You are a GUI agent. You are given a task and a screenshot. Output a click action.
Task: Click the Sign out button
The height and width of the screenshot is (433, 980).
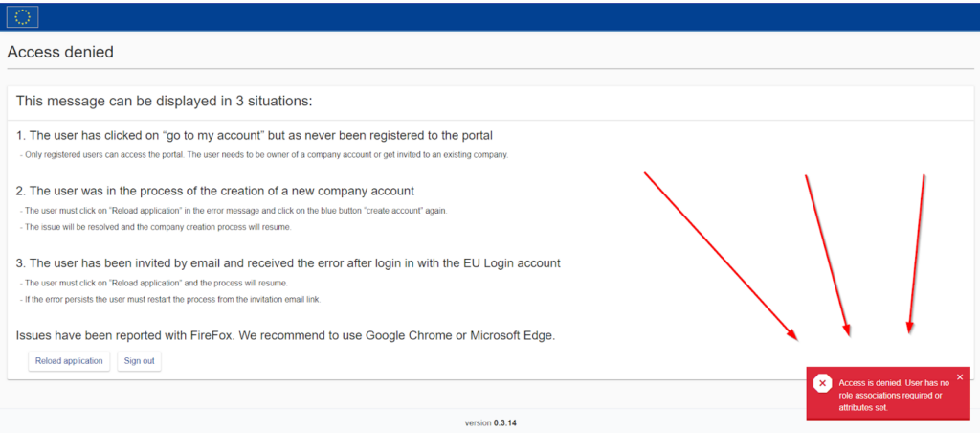pyautogui.click(x=139, y=361)
